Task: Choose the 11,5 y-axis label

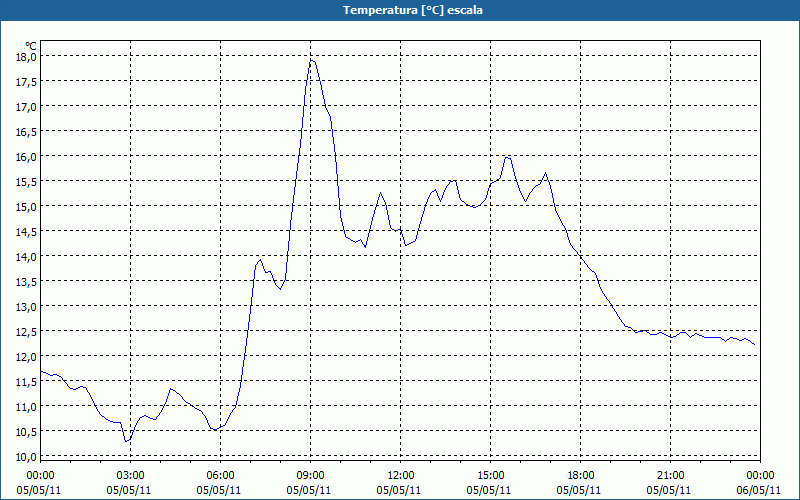Action: [27, 382]
